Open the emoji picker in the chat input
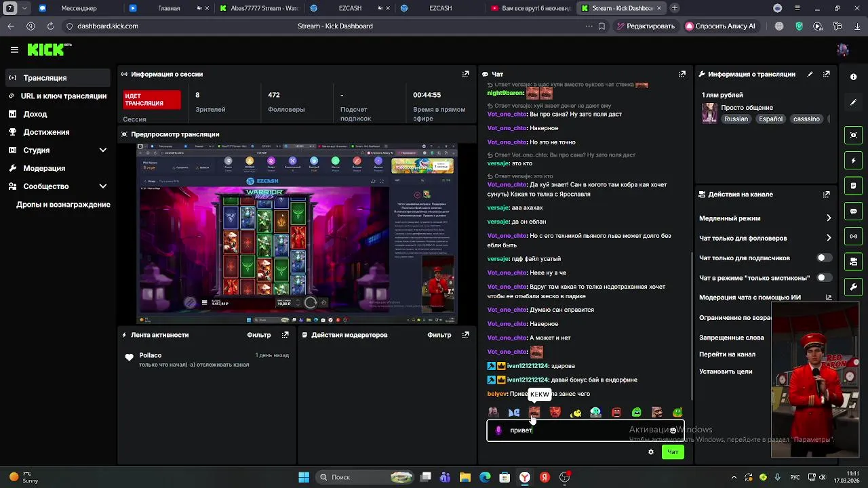This screenshot has width=868, height=488. 673,430
